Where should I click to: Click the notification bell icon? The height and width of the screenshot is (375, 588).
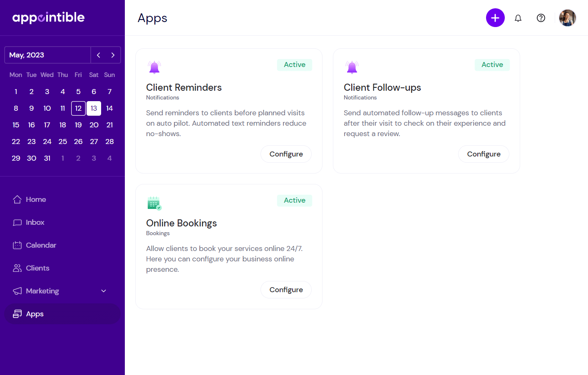tap(518, 17)
